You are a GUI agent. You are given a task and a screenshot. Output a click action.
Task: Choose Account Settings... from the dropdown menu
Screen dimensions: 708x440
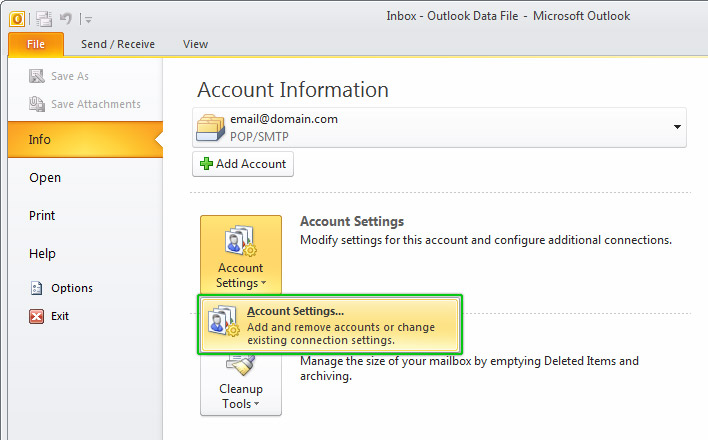330,325
